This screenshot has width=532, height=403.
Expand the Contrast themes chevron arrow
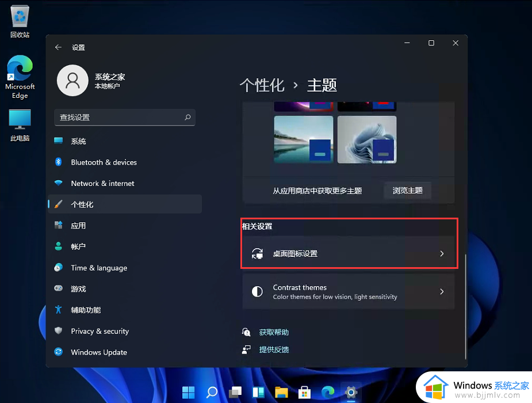442,292
